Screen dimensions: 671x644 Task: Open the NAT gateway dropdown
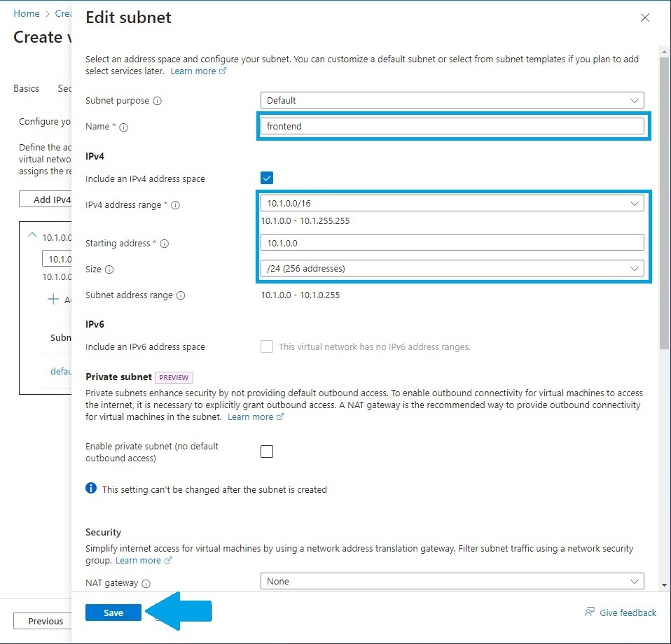[x=452, y=581]
